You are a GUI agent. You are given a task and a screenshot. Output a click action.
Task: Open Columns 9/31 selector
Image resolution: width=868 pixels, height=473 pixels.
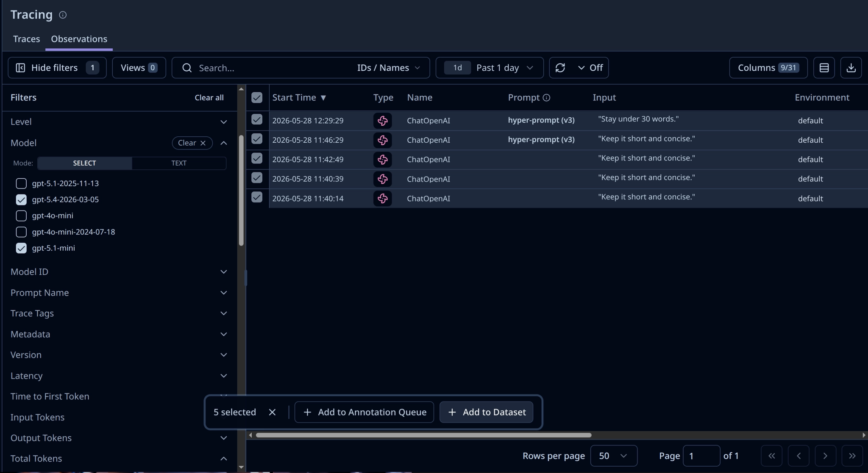768,68
